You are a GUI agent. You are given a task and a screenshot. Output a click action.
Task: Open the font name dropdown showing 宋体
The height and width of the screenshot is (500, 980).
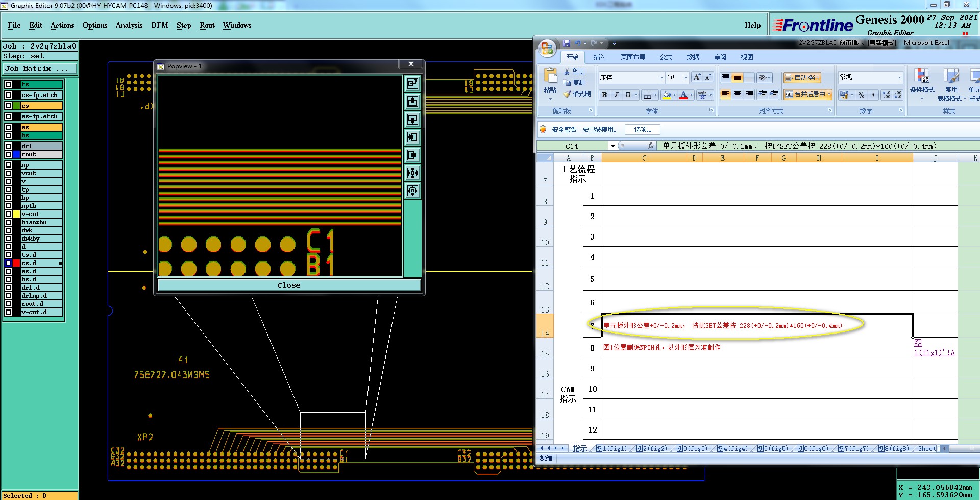[661, 78]
